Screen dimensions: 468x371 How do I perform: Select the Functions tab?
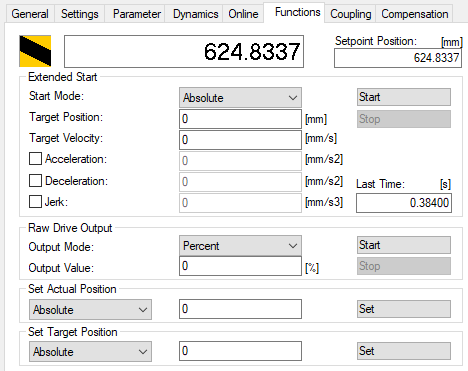pos(294,12)
